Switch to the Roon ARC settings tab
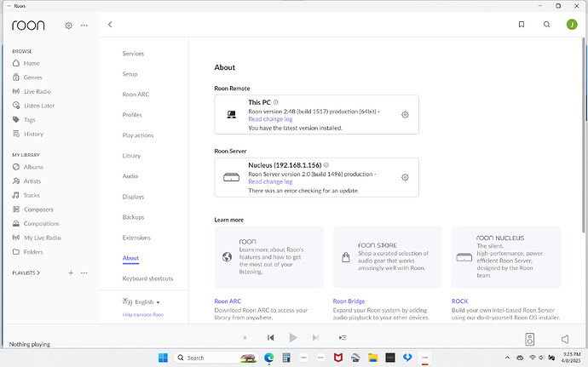The width and height of the screenshot is (588, 367). click(x=135, y=95)
